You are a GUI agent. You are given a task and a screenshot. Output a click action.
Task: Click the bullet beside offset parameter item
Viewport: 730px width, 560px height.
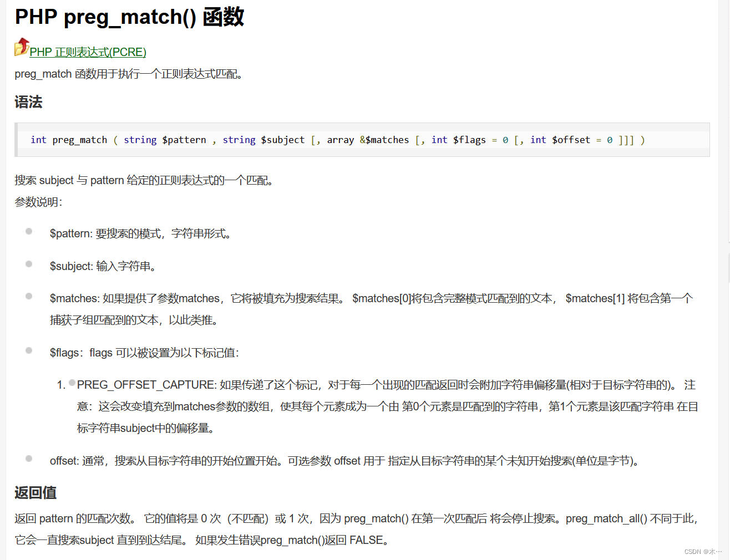(29, 458)
